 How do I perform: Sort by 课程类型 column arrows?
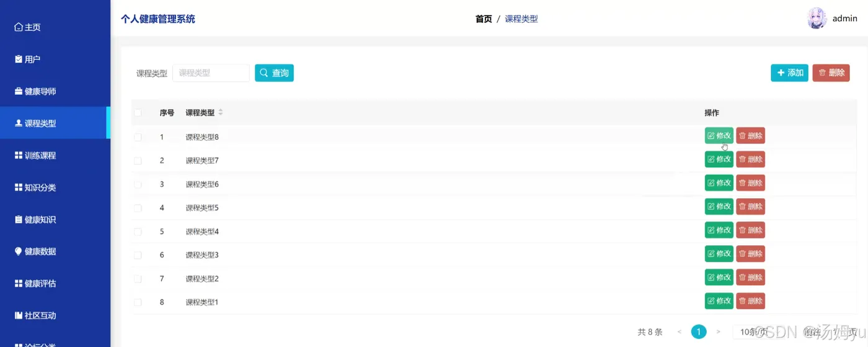[221, 112]
